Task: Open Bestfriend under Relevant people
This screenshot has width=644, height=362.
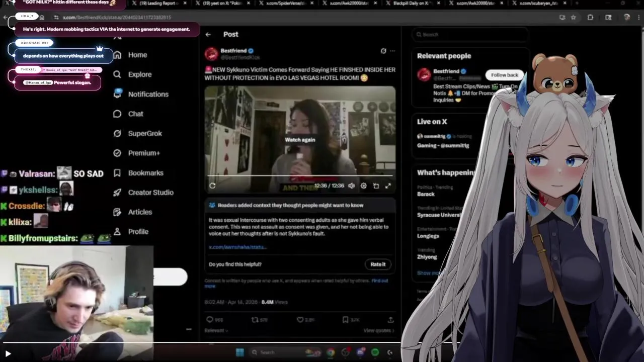Action: (446, 71)
